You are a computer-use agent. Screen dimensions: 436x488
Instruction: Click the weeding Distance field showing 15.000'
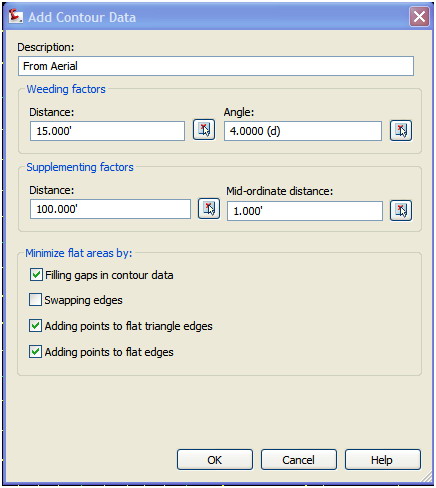[x=107, y=131]
